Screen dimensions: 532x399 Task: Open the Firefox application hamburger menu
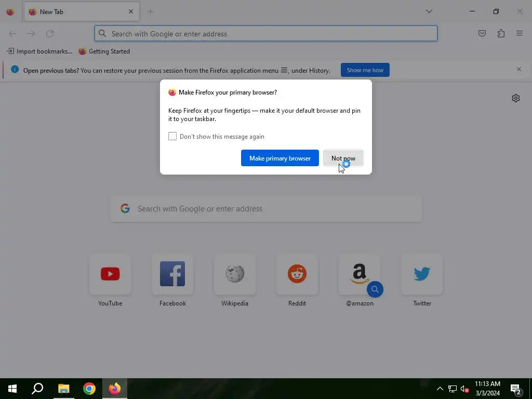519,33
